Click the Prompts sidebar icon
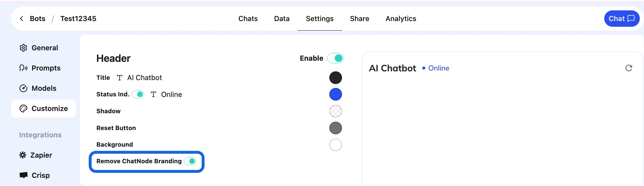The image size is (644, 186). click(24, 68)
